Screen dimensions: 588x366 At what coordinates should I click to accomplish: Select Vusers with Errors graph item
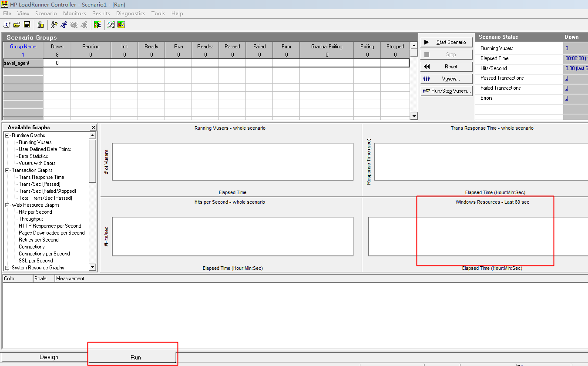(x=37, y=163)
